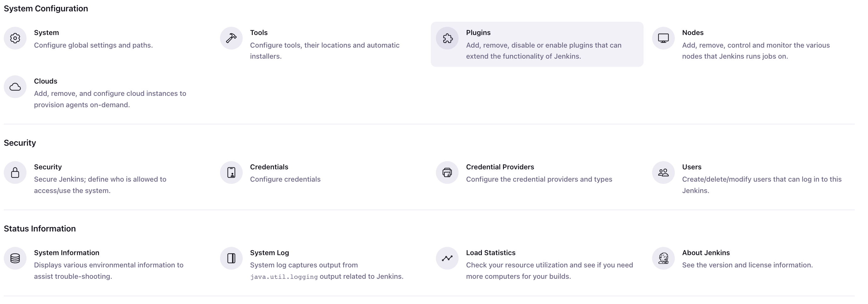Click the Users people icon

[663, 172]
